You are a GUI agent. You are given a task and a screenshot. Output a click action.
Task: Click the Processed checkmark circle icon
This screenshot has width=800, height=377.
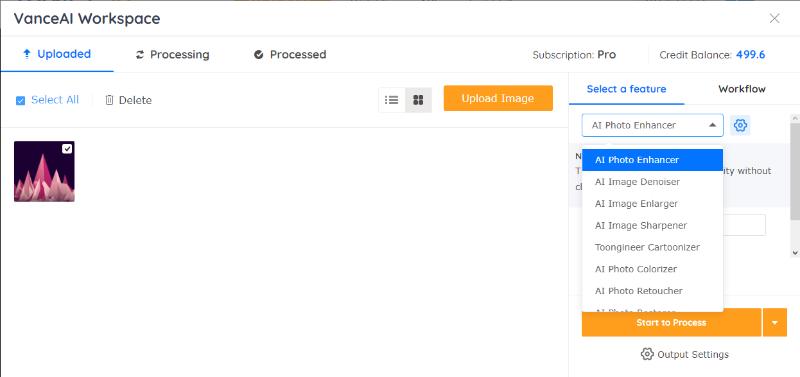point(259,55)
